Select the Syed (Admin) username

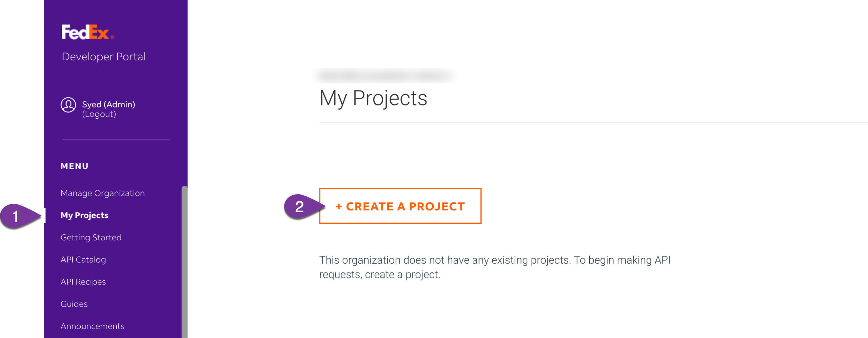pos(108,104)
